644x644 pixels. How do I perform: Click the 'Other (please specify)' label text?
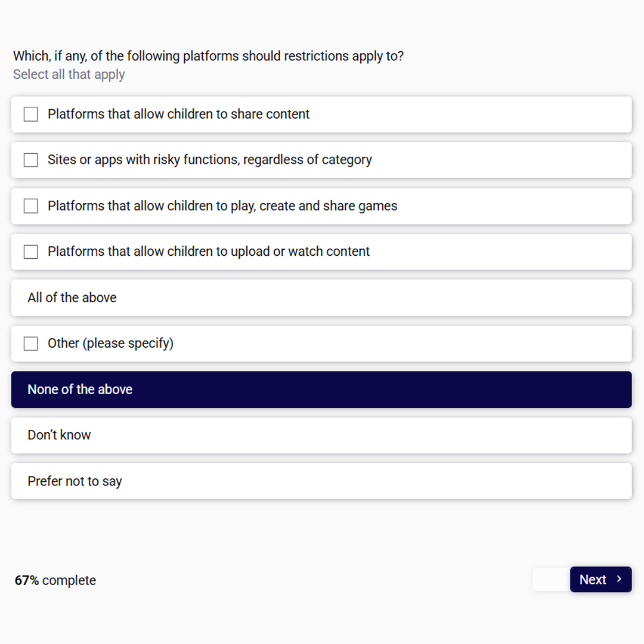click(x=110, y=343)
